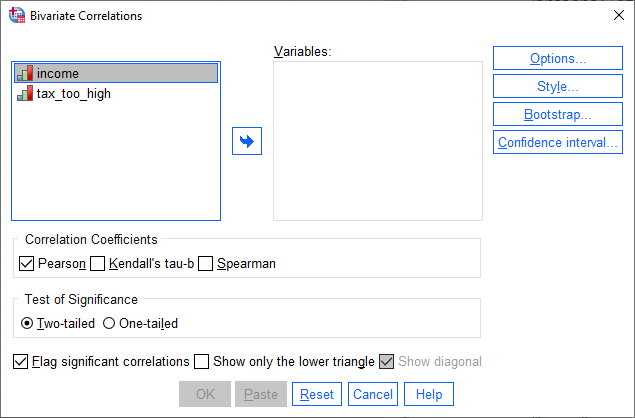Click the Reset button
This screenshot has height=418, width=635.
coord(317,394)
